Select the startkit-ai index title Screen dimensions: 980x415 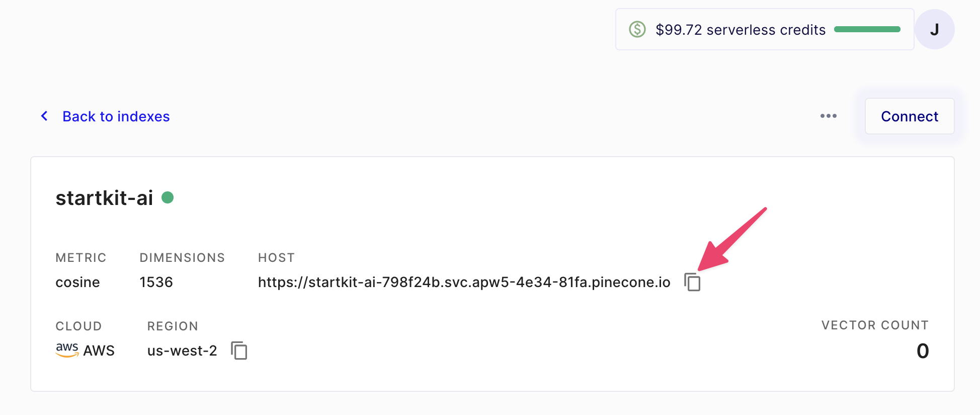point(104,198)
